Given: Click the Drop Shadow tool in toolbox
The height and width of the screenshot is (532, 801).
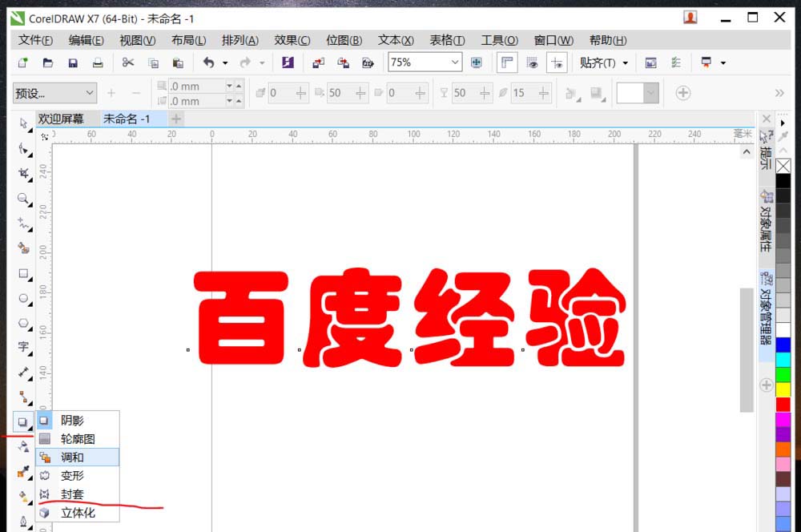Looking at the screenshot, I should [x=23, y=422].
